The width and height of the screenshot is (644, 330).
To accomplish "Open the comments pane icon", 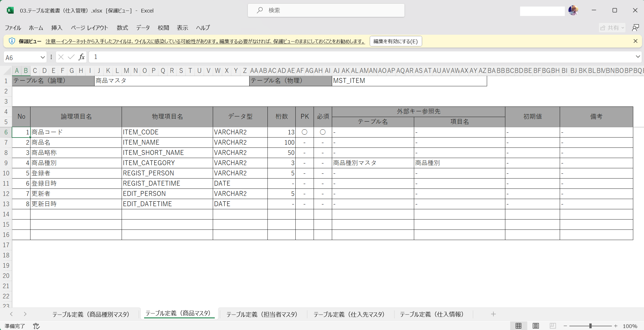I will click(635, 28).
